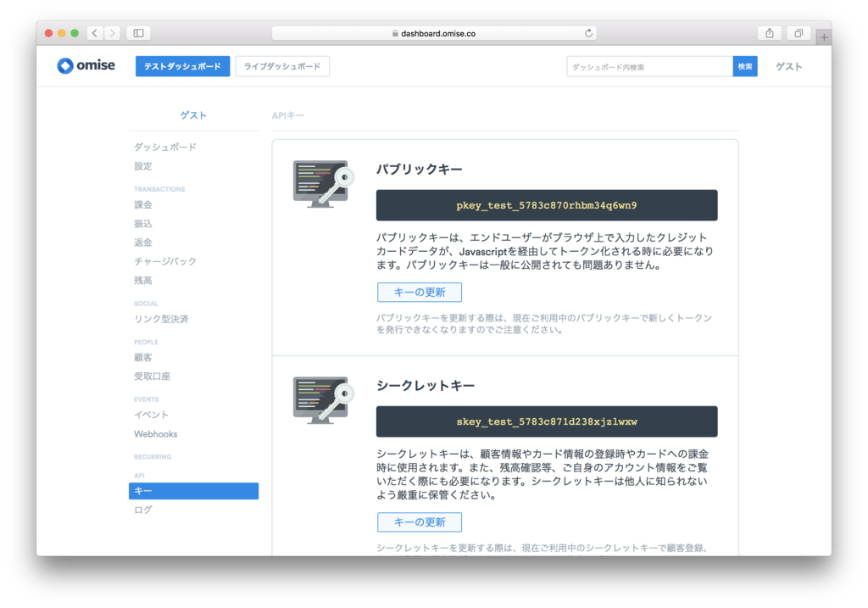Open 課金 in sidebar
The image size is (868, 608).
(x=142, y=204)
